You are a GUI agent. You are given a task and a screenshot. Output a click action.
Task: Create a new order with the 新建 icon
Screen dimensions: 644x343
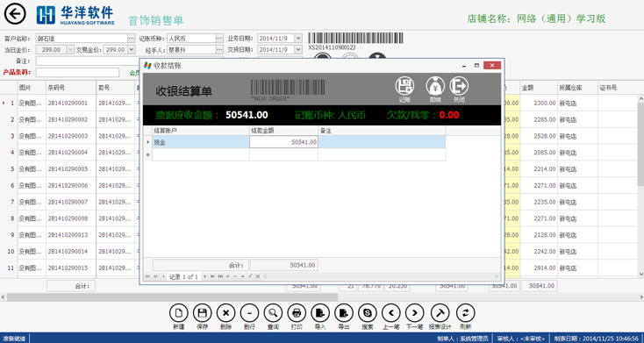[x=179, y=313]
